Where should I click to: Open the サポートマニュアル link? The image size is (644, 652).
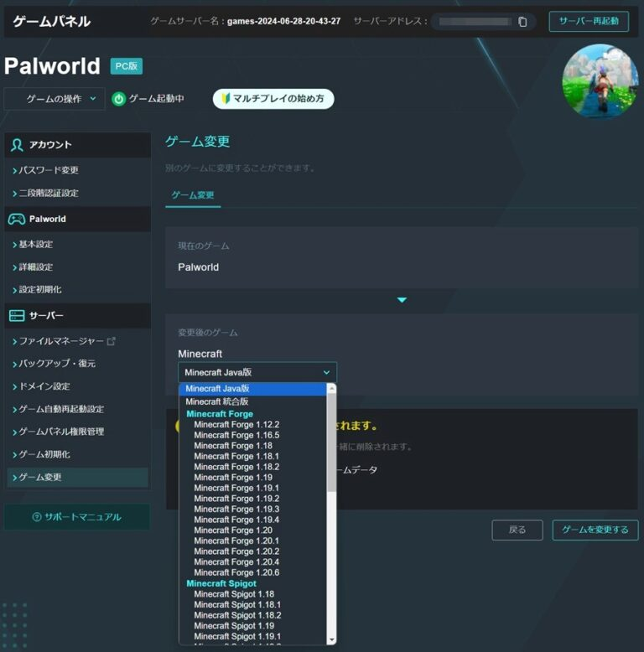pos(77,517)
